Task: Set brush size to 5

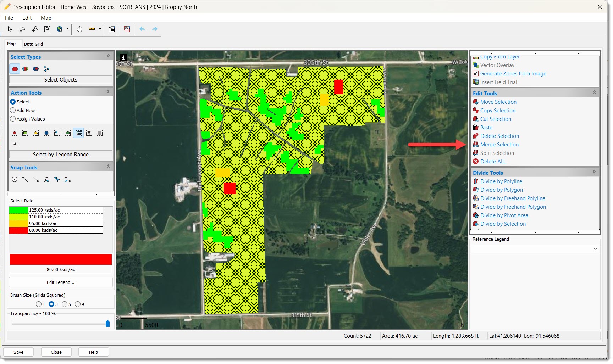Action: (x=65, y=304)
